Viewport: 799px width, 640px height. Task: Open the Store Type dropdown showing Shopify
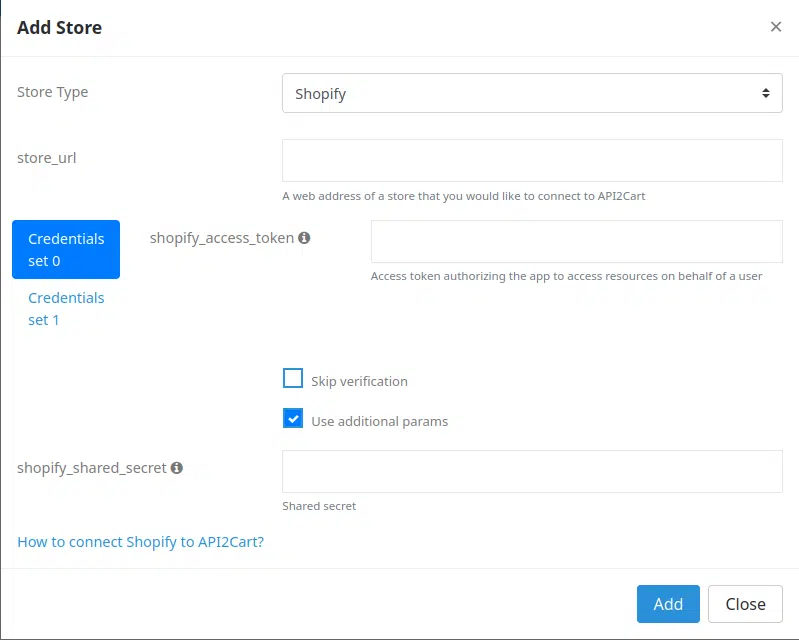532,93
